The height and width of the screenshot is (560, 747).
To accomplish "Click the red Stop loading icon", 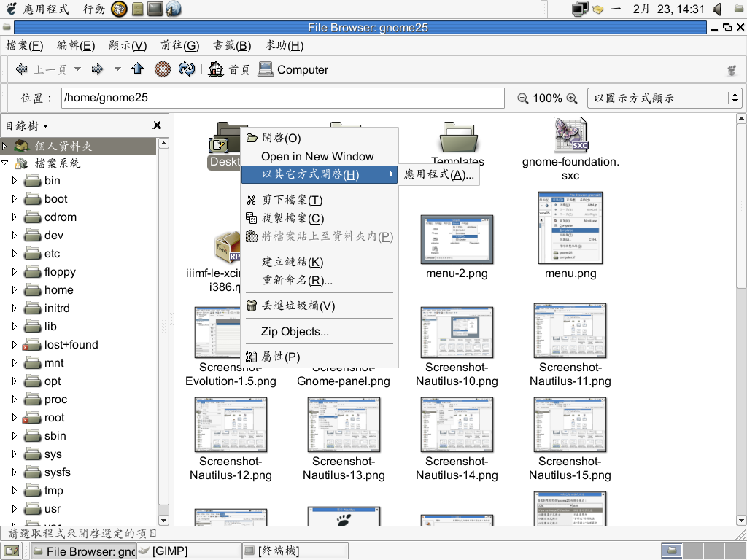I will 163,69.
